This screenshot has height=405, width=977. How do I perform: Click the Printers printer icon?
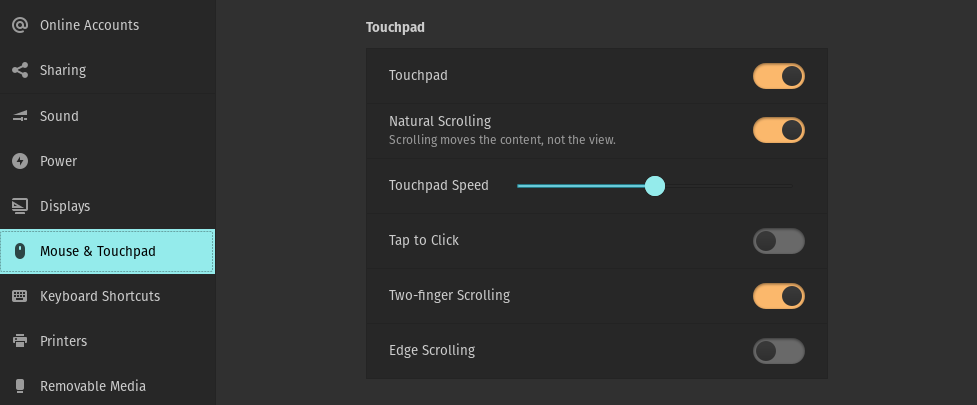[20, 341]
